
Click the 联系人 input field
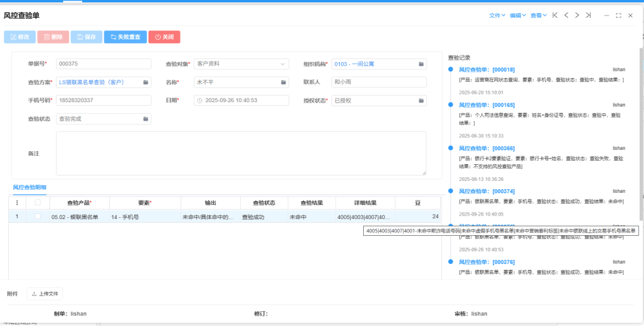click(x=379, y=82)
